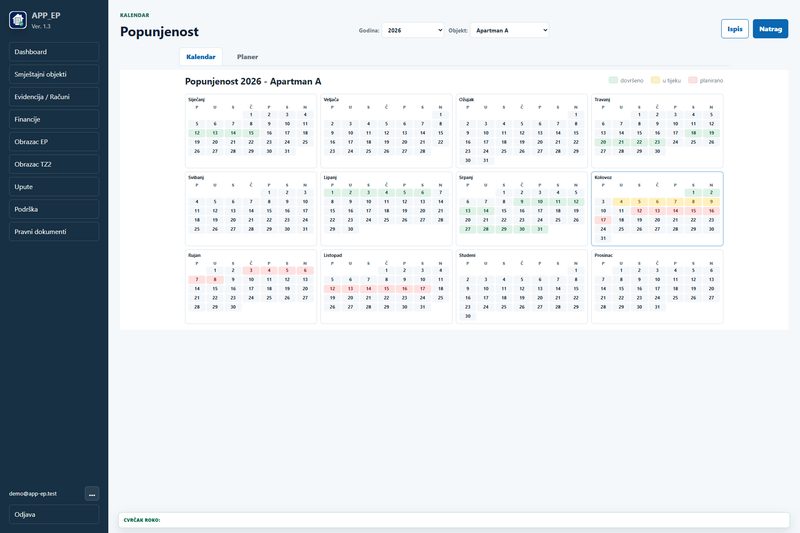
Task: Click the APP_EP house logo icon
Action: [18, 20]
